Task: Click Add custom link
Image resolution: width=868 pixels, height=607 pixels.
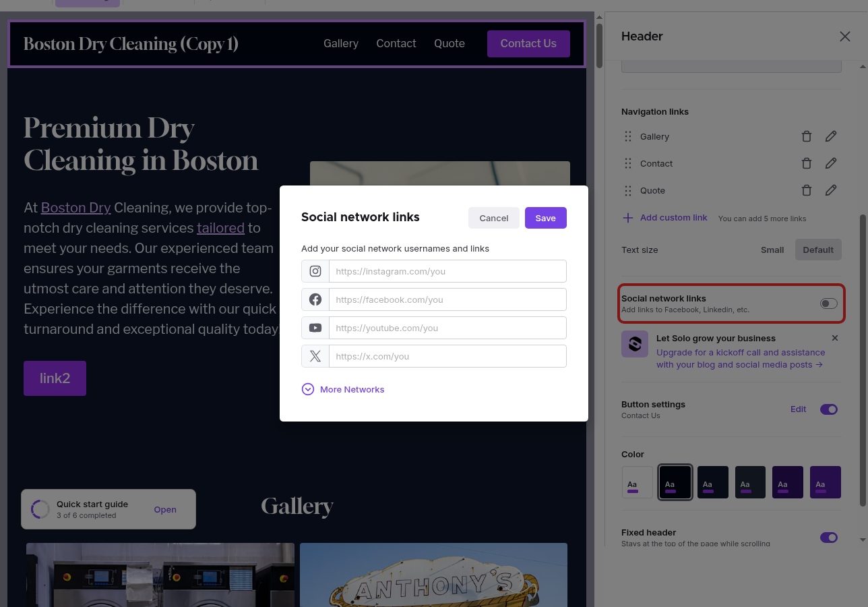Action: [x=674, y=218]
